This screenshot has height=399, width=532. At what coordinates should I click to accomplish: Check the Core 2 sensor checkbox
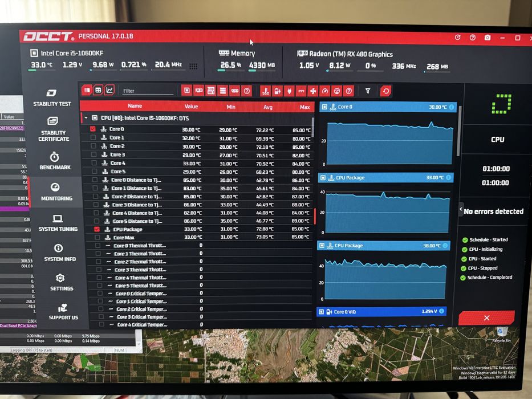94,146
